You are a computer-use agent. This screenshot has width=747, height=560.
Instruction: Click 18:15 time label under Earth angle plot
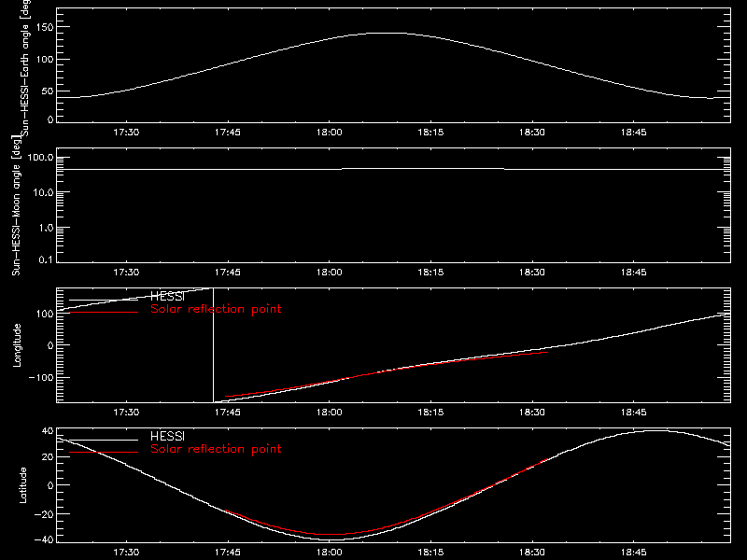coord(430,133)
